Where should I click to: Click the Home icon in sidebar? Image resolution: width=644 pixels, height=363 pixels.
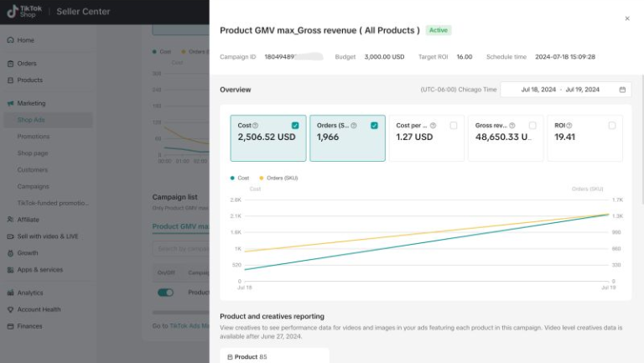(x=10, y=40)
